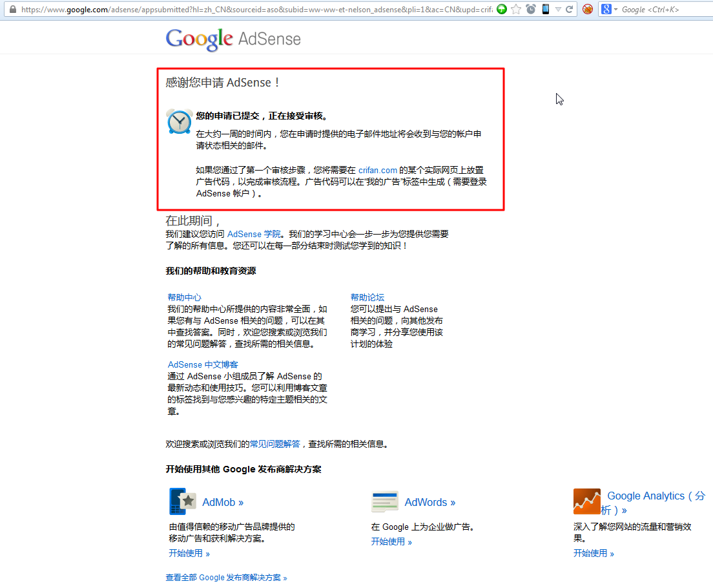The height and width of the screenshot is (588, 713).
Task: Click the Google AdSense logo
Action: [x=233, y=39]
